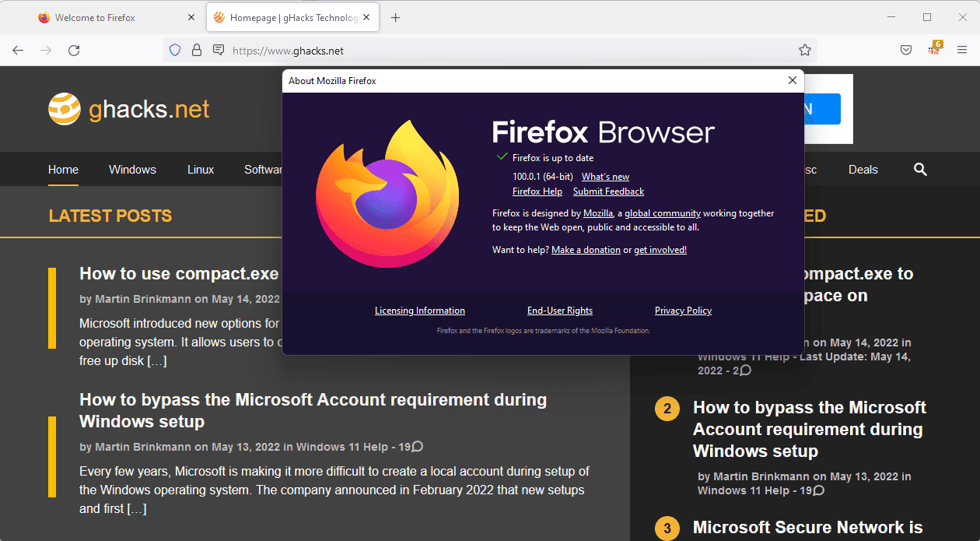This screenshot has height=541, width=980.
Task: Open the global community link
Action: [x=663, y=213]
